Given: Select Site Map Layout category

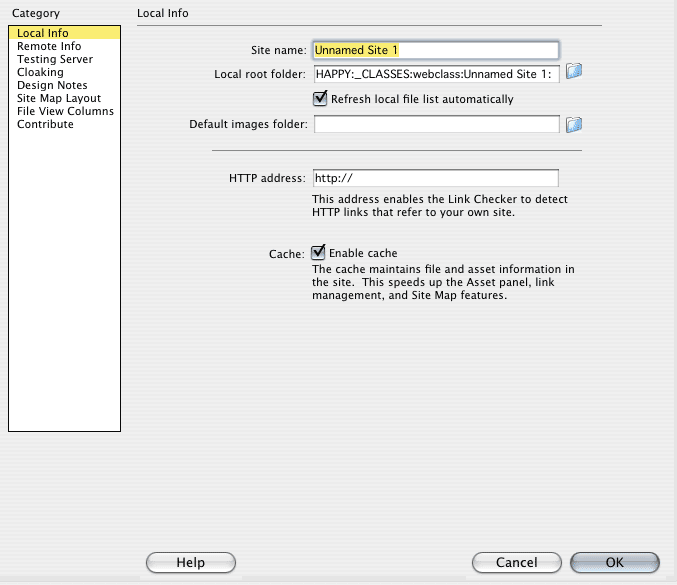Looking at the screenshot, I should coord(59,98).
